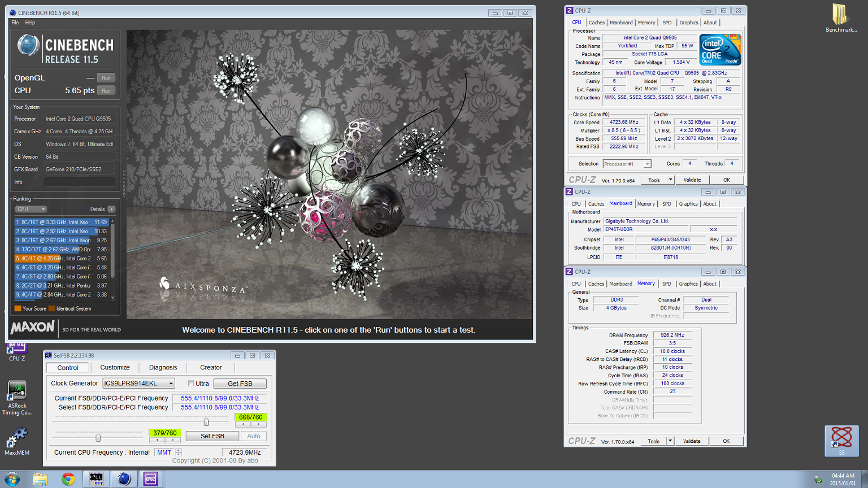
Task: Switch to Creator tab in SetFSB
Action: point(211,368)
